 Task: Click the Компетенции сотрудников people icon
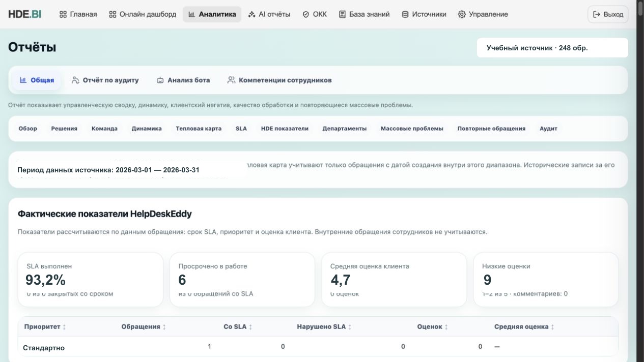231,80
